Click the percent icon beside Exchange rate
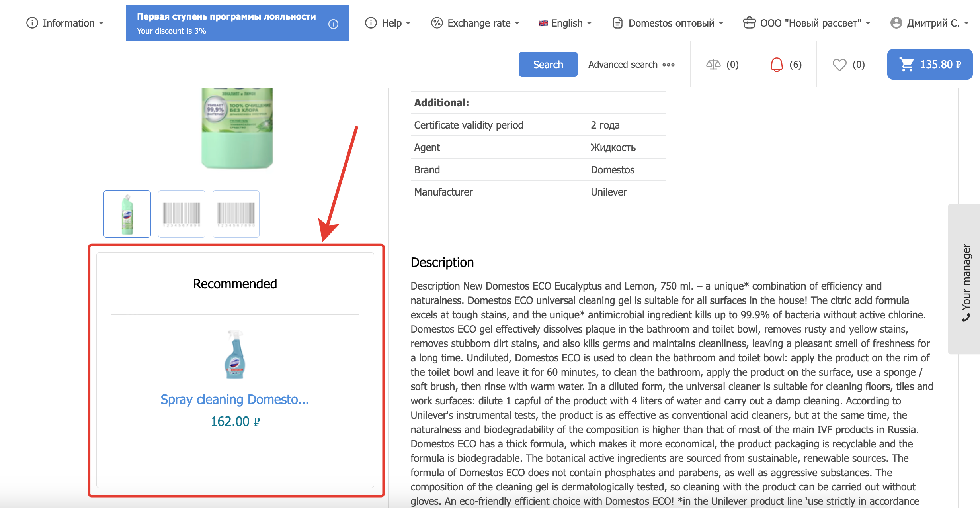 pyautogui.click(x=437, y=23)
